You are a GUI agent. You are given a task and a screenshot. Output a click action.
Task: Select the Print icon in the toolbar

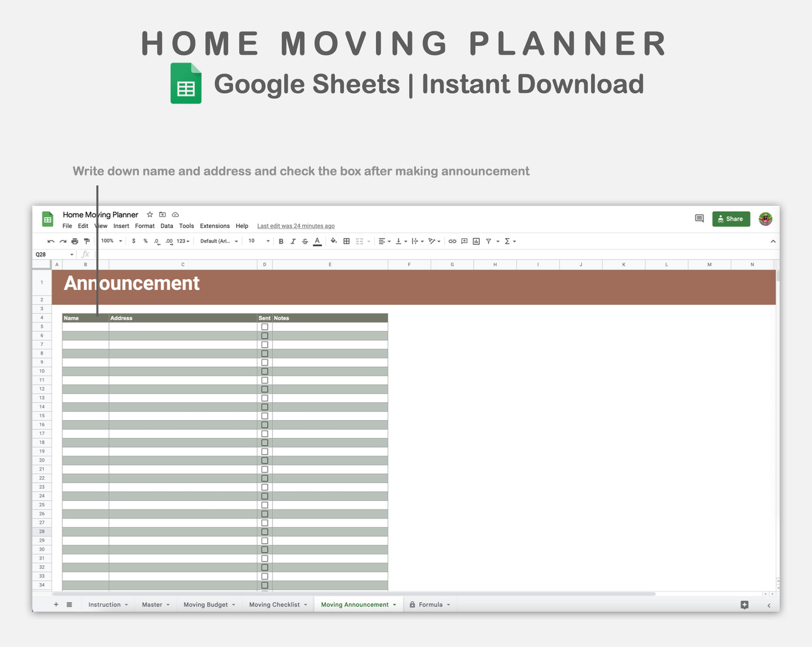coord(75,241)
